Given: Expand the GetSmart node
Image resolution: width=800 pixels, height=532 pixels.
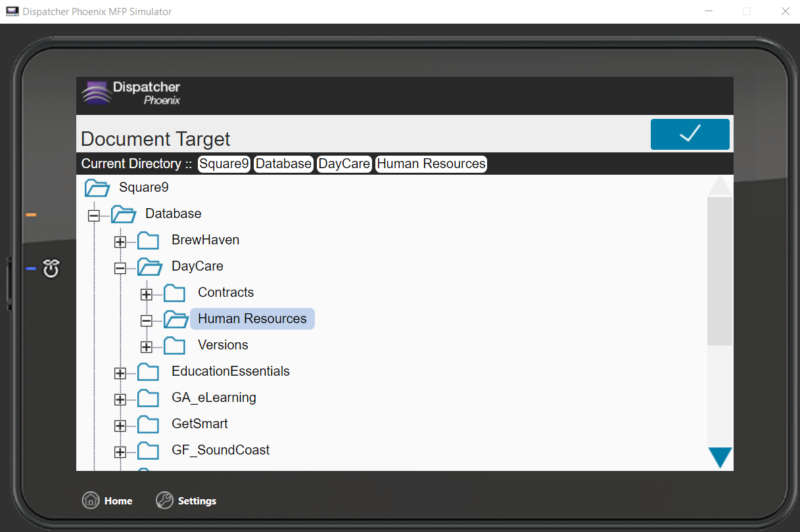Looking at the screenshot, I should coord(120,426).
